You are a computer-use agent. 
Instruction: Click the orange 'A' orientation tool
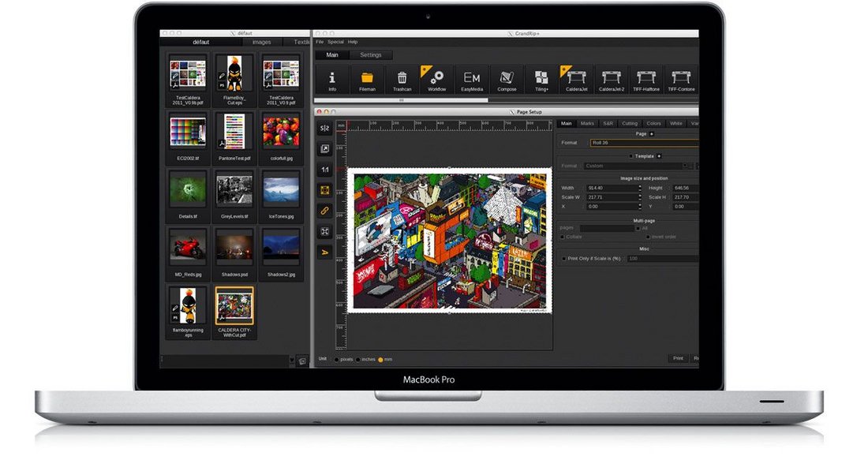[325, 252]
